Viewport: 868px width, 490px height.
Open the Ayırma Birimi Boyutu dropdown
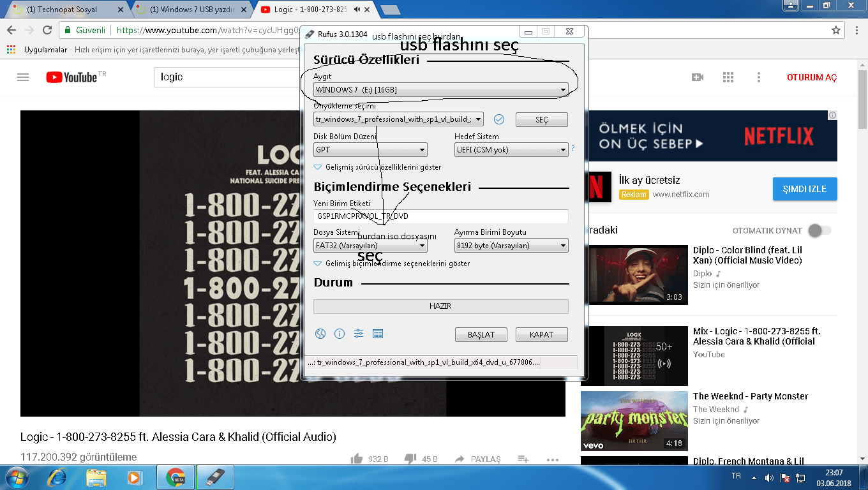pyautogui.click(x=511, y=246)
